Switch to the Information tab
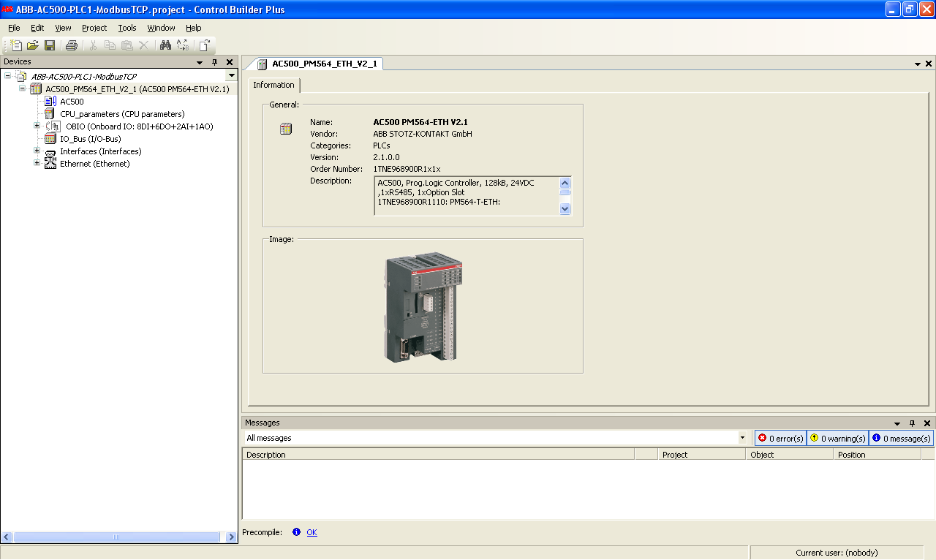This screenshot has width=936, height=560. 273,85
